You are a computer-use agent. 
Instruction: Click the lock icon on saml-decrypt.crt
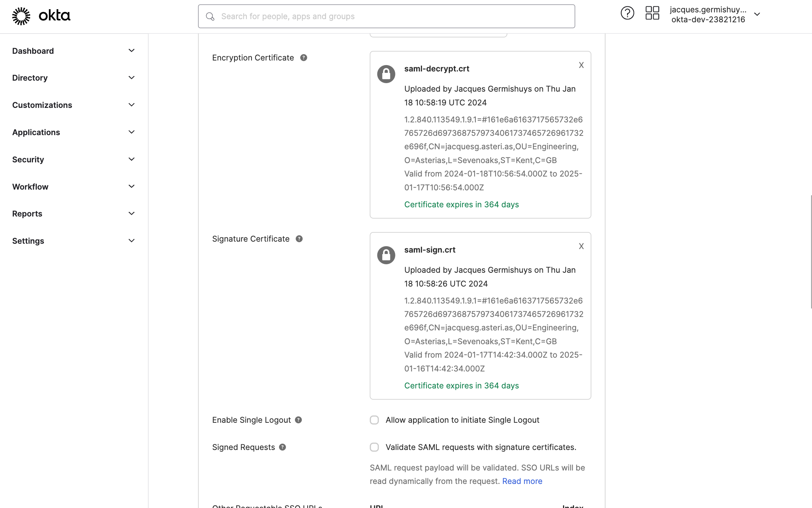[x=386, y=74]
